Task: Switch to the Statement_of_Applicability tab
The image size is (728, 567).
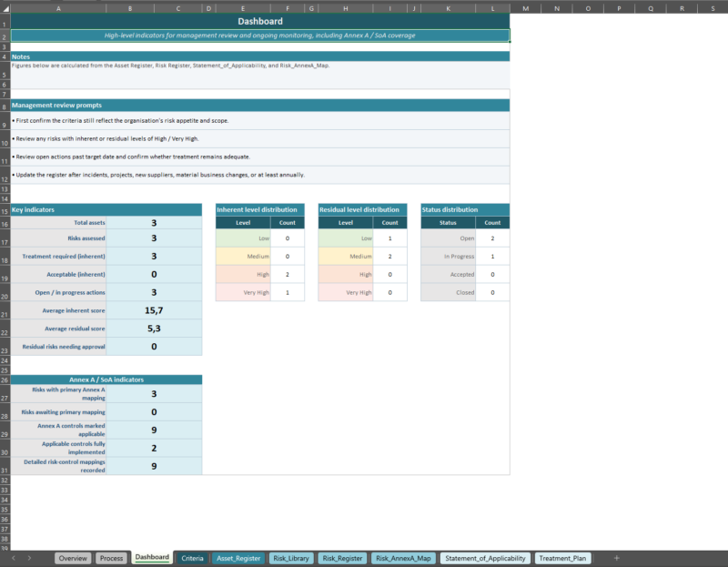Action: (x=485, y=558)
